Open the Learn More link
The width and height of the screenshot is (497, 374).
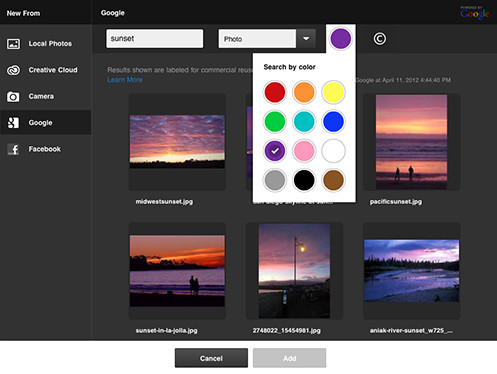tap(125, 80)
